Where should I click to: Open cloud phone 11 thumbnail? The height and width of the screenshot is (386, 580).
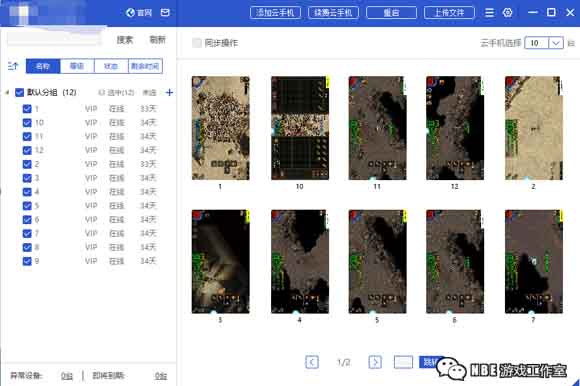[377, 128]
